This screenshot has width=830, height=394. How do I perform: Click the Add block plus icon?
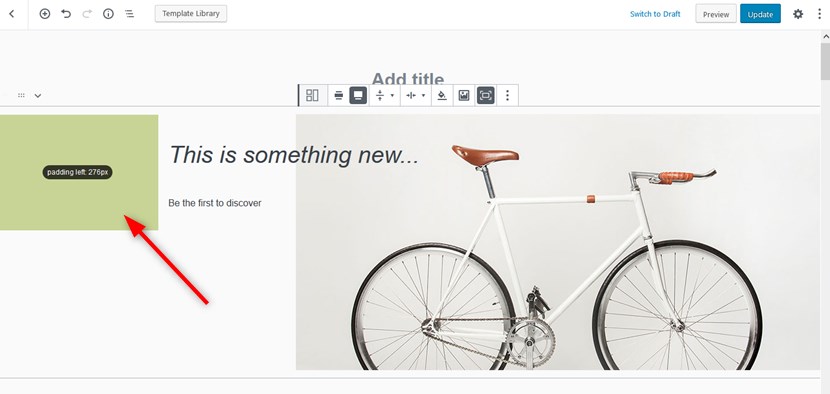pos(45,14)
